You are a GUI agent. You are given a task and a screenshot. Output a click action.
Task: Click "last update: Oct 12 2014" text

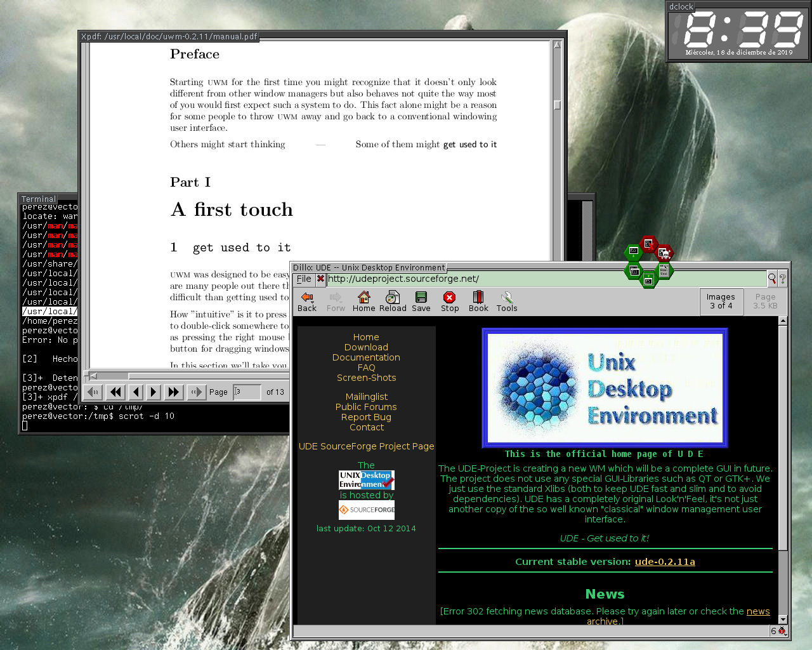[366, 528]
